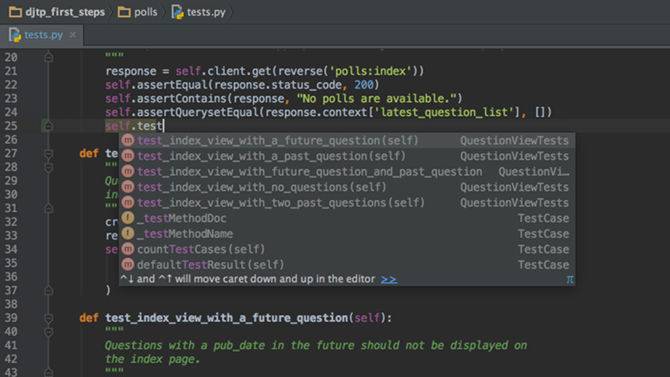Click docstring text 'the index page.'
The height and width of the screenshot is (377, 670).
[x=152, y=359]
